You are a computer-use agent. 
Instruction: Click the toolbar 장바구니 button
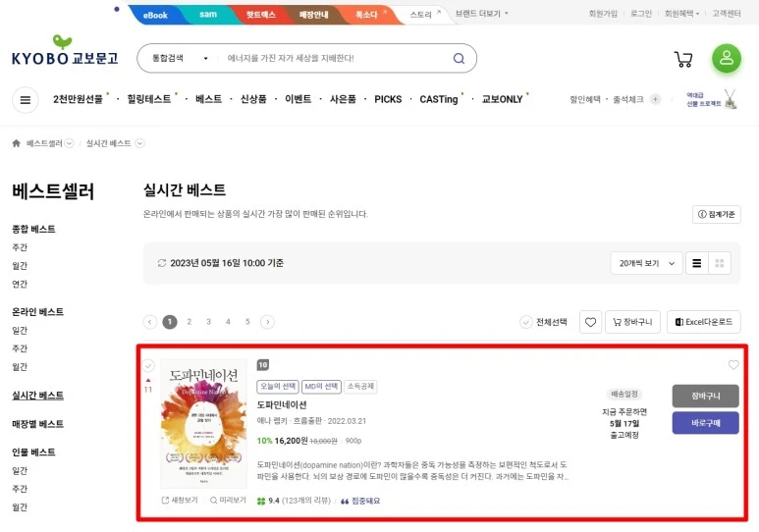632,322
